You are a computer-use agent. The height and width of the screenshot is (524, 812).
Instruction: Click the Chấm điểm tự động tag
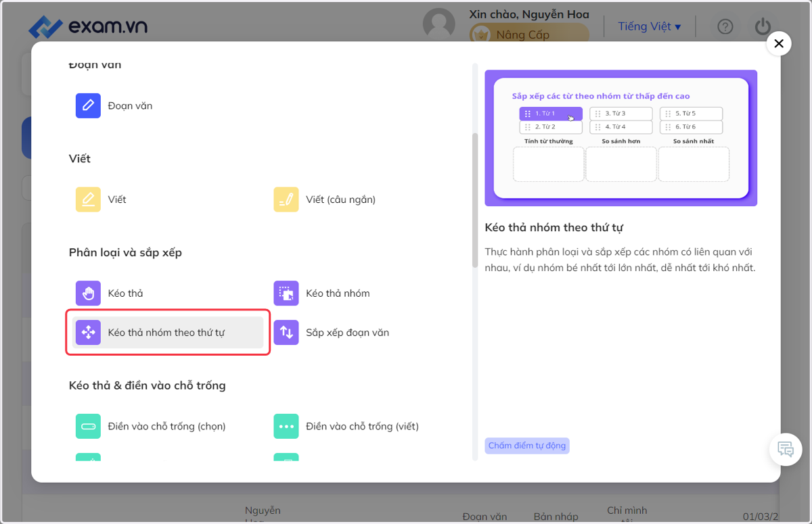point(527,446)
